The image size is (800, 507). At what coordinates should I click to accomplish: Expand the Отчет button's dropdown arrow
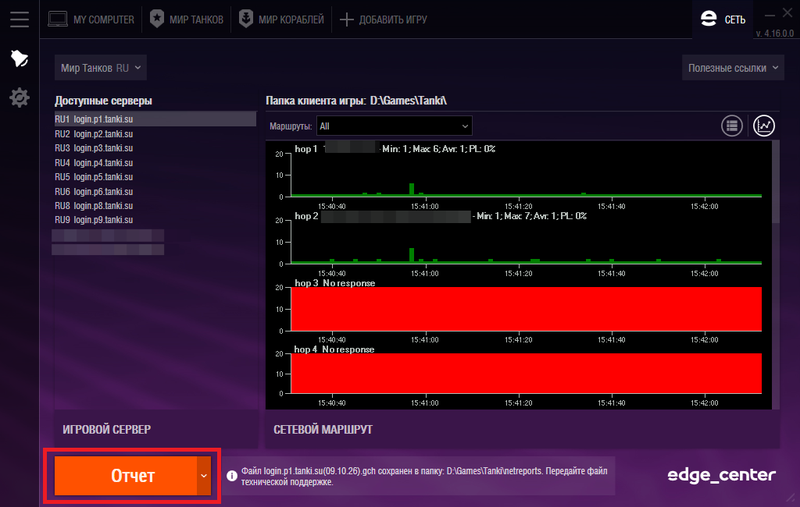pyautogui.click(x=204, y=475)
